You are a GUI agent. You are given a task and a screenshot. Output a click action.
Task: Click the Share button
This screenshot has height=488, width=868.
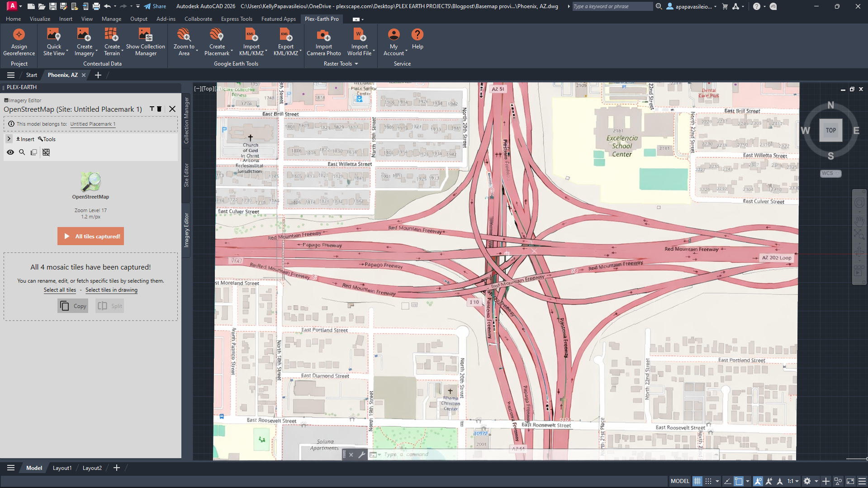click(x=155, y=6)
